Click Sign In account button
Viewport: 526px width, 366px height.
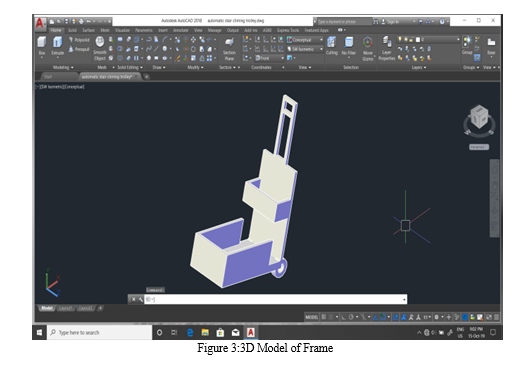tap(392, 21)
